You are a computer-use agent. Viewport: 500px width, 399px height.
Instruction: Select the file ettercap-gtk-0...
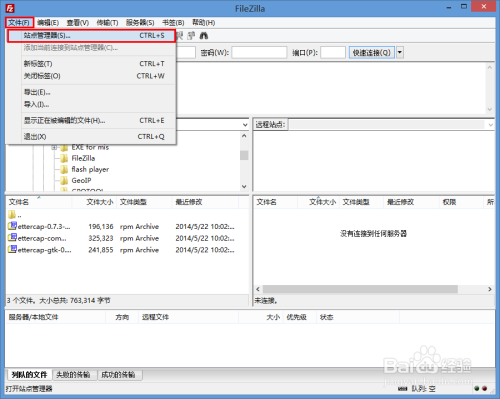45,250
